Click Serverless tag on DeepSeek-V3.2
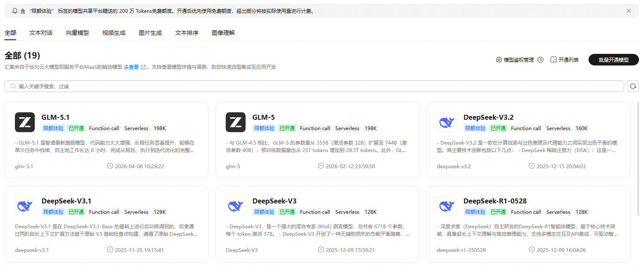644x266 pixels. [x=558, y=128]
